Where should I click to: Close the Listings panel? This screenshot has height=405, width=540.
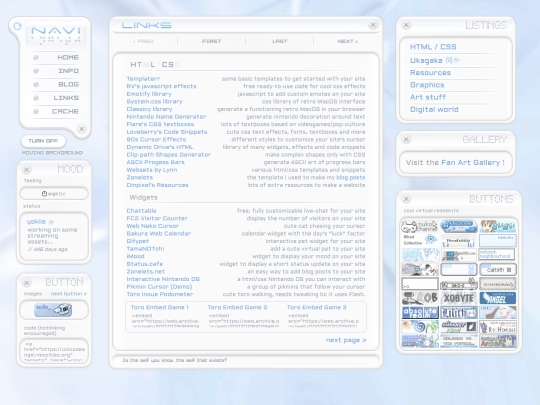[406, 25]
